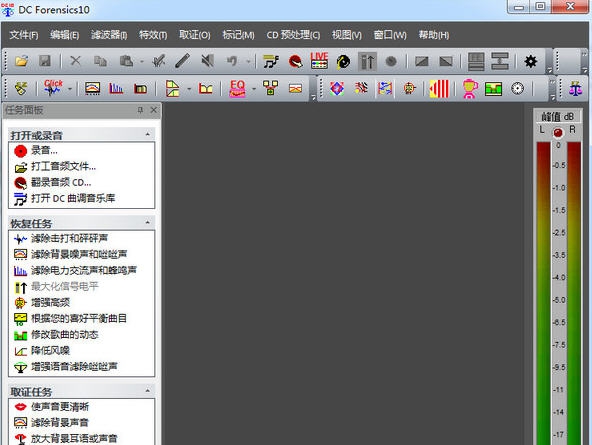
Task: Click the 增强语音滤除咝咝声 task
Action: pyautogui.click(x=74, y=366)
